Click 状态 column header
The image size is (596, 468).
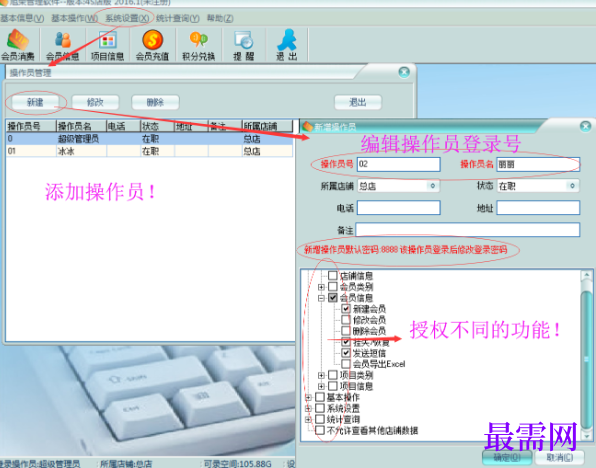[157, 126]
